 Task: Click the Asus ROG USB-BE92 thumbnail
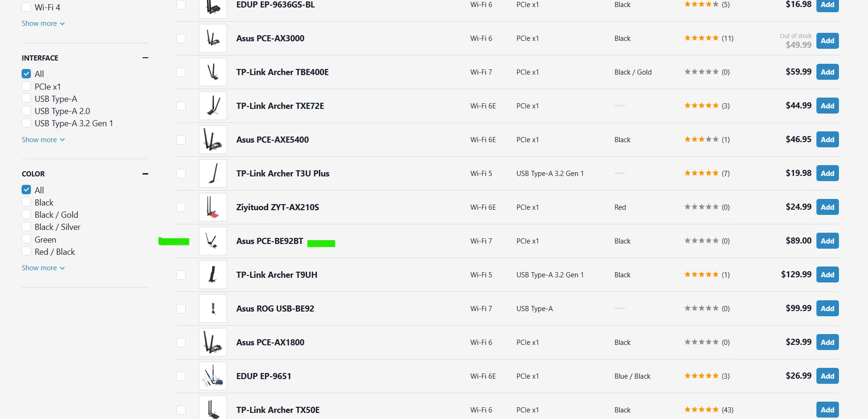(213, 309)
